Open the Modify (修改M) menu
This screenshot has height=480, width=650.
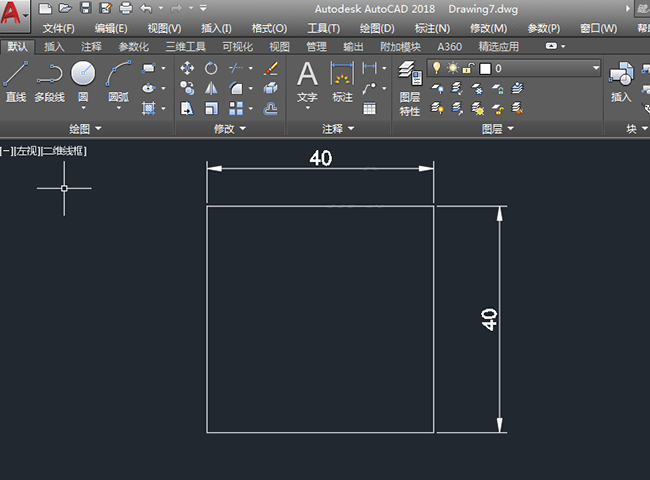point(488,29)
